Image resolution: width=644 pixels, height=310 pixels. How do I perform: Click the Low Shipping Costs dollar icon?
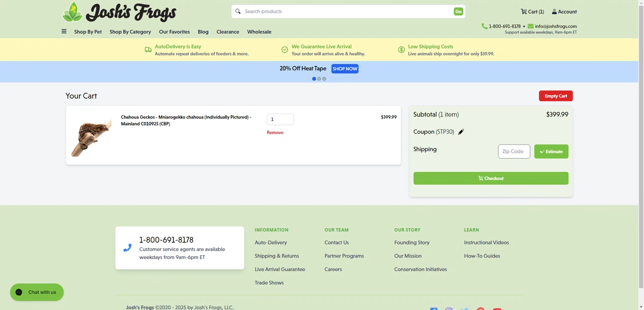401,50
